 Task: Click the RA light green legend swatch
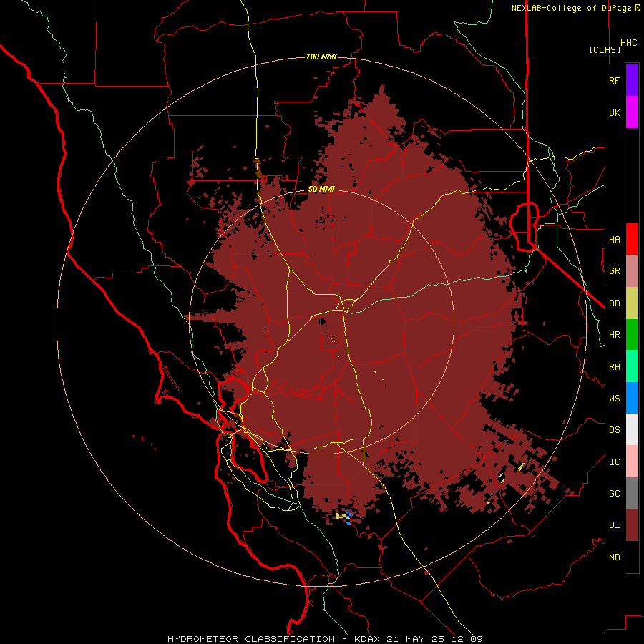tap(632, 366)
